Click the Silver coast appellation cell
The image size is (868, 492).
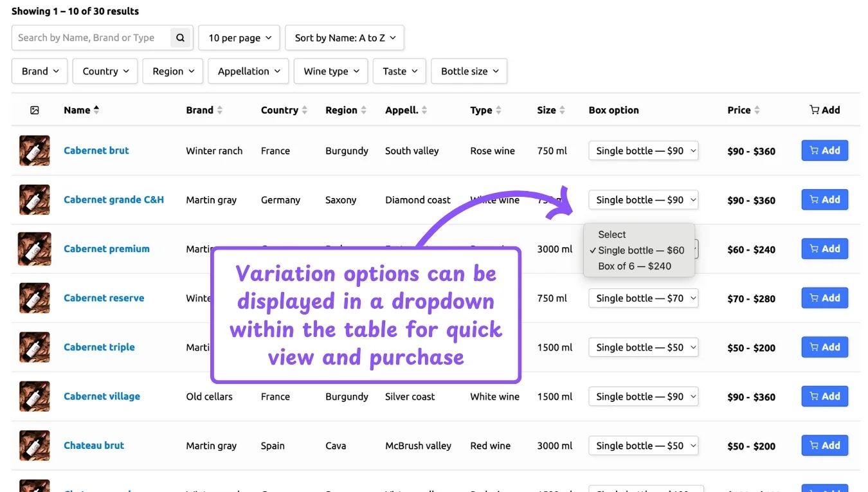pos(410,397)
